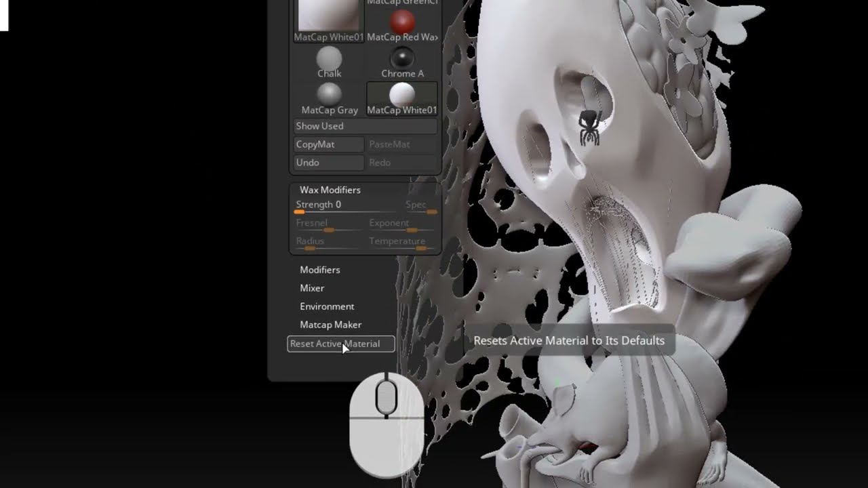Click the Undo material button
This screenshot has height=488, width=868.
329,163
